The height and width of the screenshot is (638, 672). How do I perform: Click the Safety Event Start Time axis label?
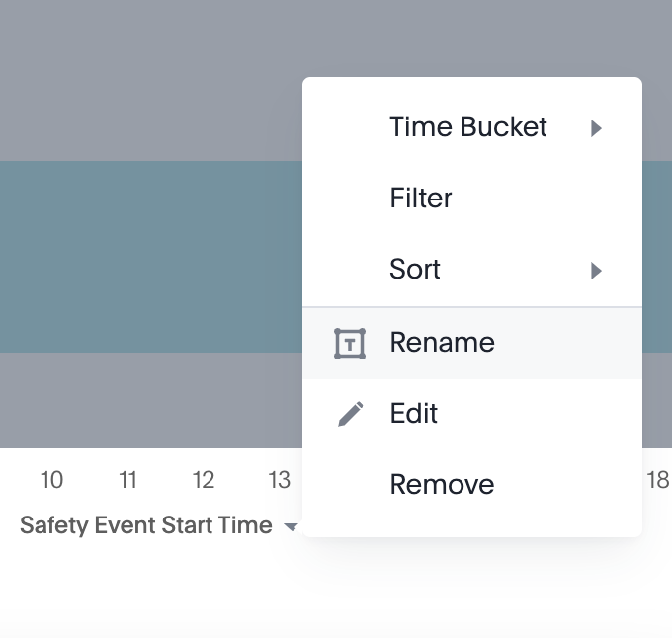pos(146,525)
